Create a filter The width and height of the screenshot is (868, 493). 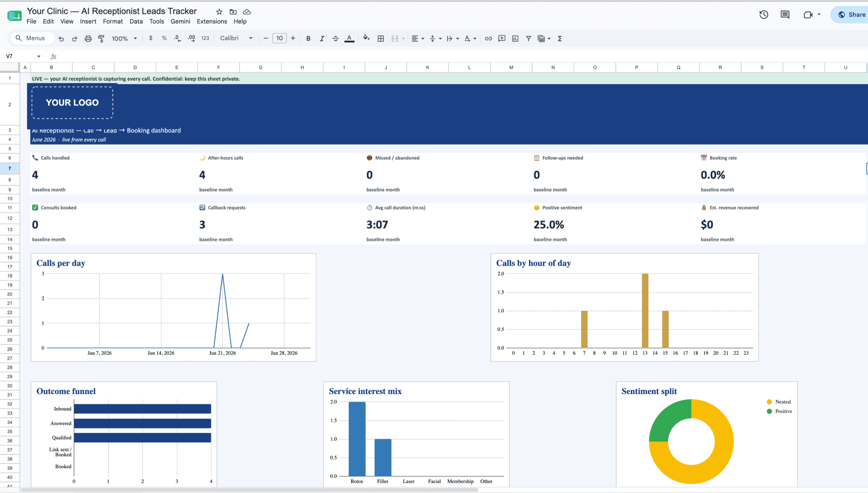(529, 39)
